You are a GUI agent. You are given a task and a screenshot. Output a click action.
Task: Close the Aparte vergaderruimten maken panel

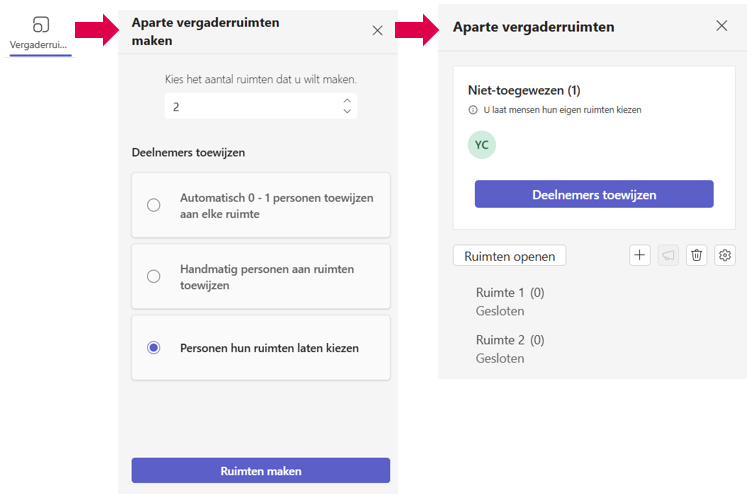[x=377, y=30]
